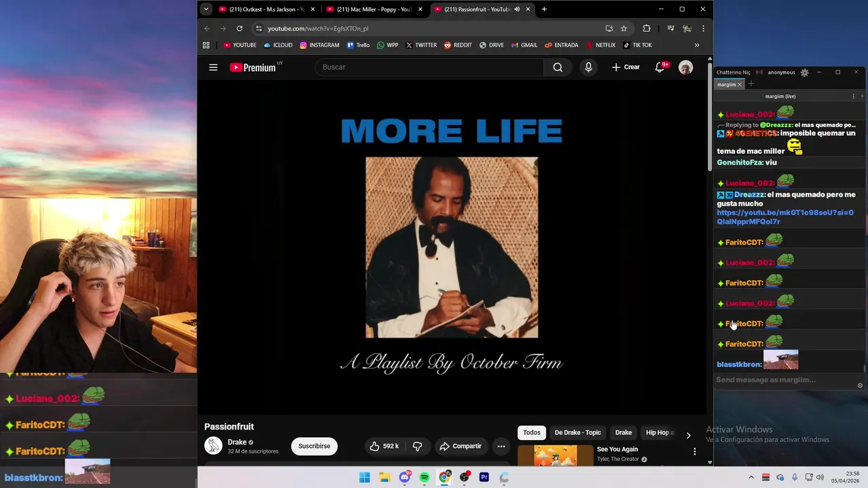Click the Suscribirse button
This screenshot has height=488, width=868.
[x=314, y=446]
